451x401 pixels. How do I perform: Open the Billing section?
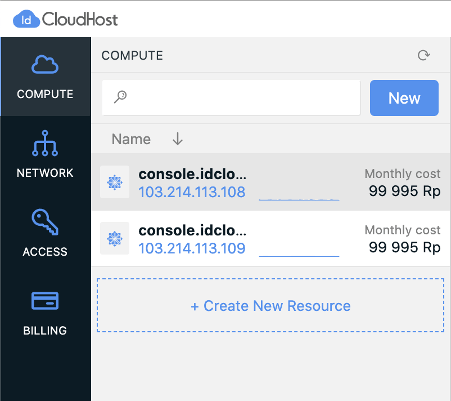pos(45,313)
